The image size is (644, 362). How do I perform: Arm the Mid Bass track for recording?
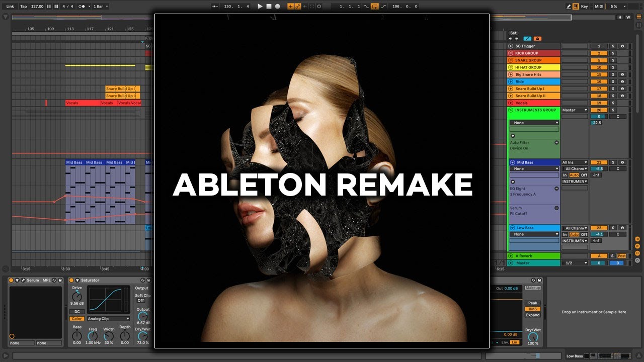pyautogui.click(x=622, y=162)
